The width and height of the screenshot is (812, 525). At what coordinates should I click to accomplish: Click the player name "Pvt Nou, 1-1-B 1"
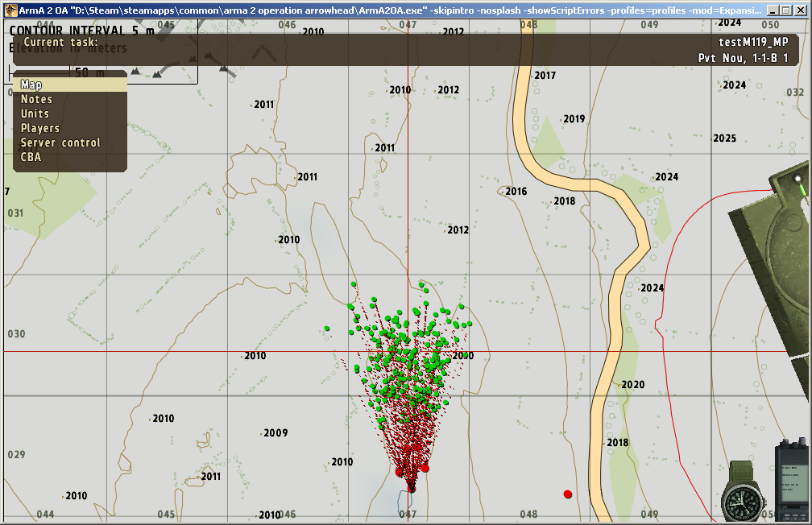click(x=743, y=58)
